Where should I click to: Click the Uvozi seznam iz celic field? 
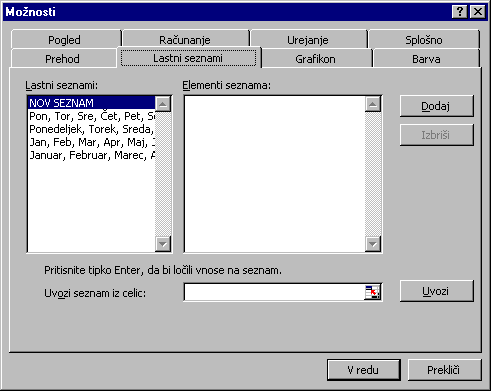pyautogui.click(x=274, y=292)
